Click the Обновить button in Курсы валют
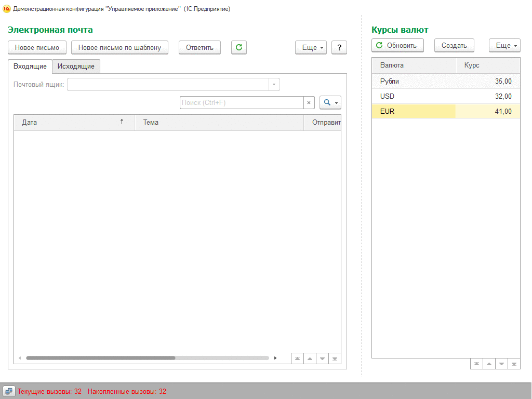The height and width of the screenshot is (399, 532). point(397,46)
